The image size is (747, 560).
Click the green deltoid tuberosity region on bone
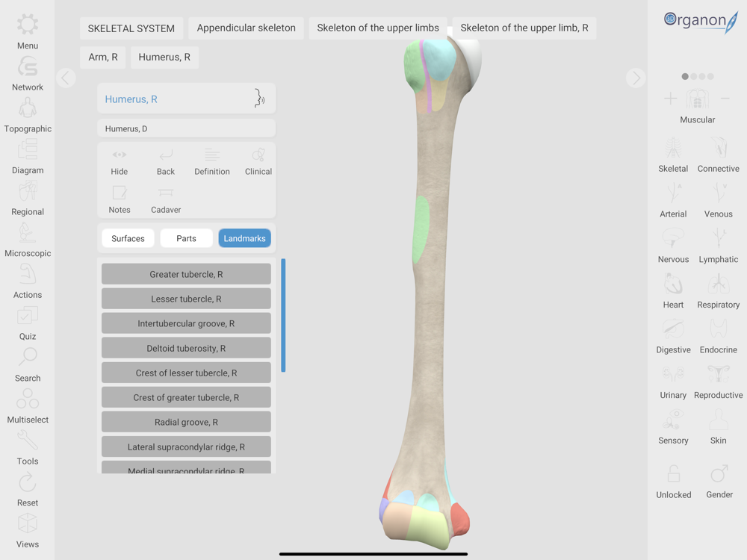(x=421, y=229)
